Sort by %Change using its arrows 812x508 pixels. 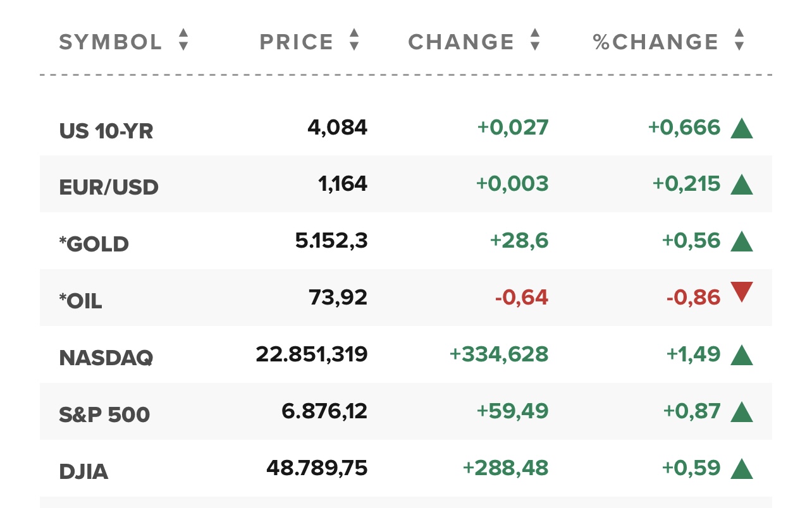(739, 40)
